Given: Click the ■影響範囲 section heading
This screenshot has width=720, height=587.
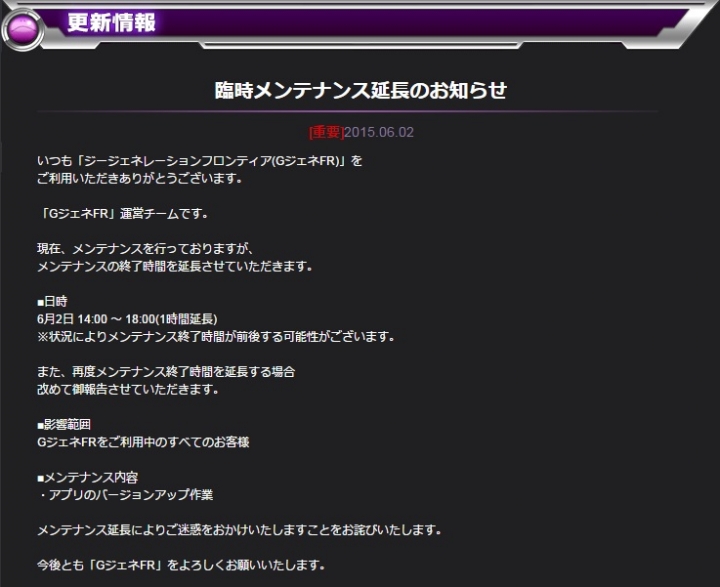Looking at the screenshot, I should (x=64, y=424).
